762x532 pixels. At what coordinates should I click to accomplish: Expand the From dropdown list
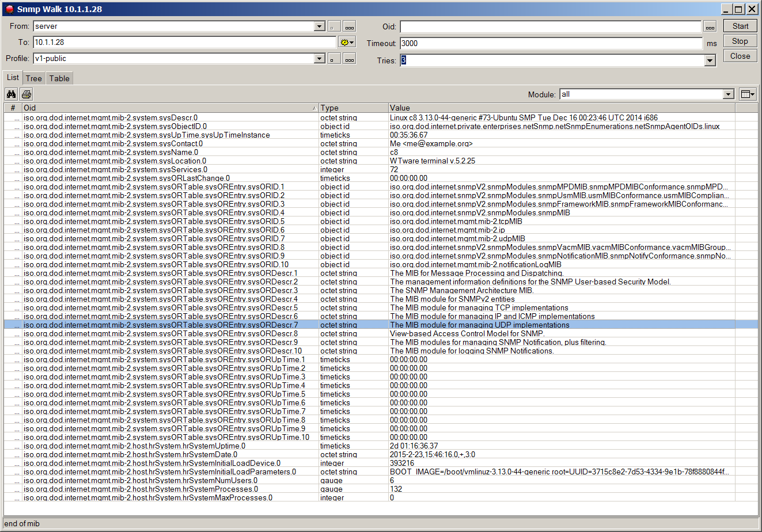click(320, 26)
